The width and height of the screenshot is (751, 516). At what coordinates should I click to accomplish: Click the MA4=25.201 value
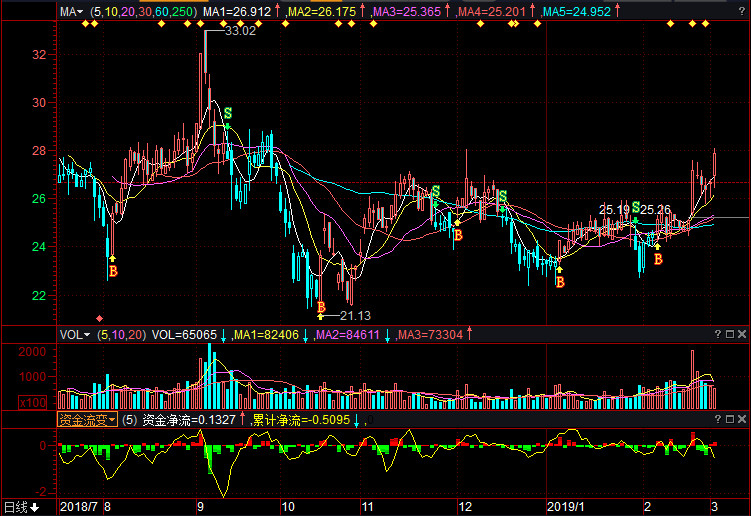(x=492, y=11)
